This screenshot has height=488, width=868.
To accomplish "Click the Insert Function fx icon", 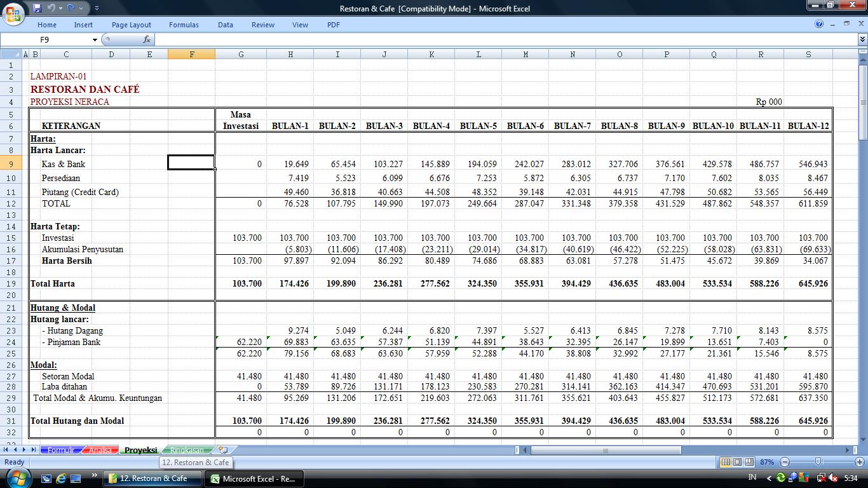I will coord(147,39).
